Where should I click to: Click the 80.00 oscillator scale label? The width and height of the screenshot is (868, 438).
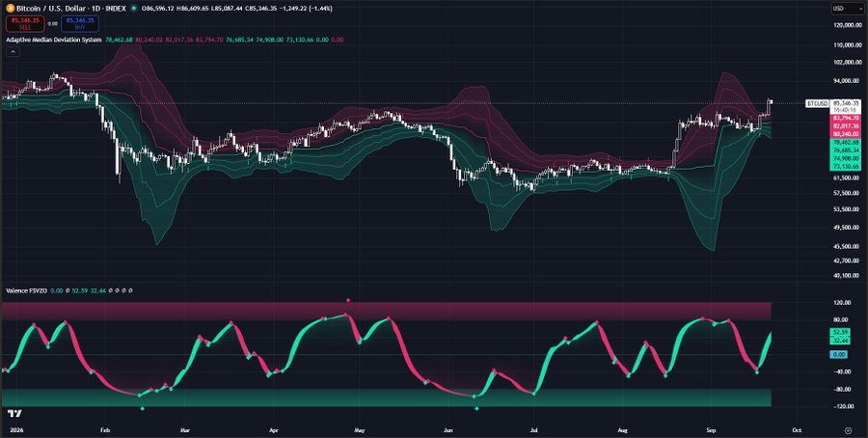[x=843, y=319]
